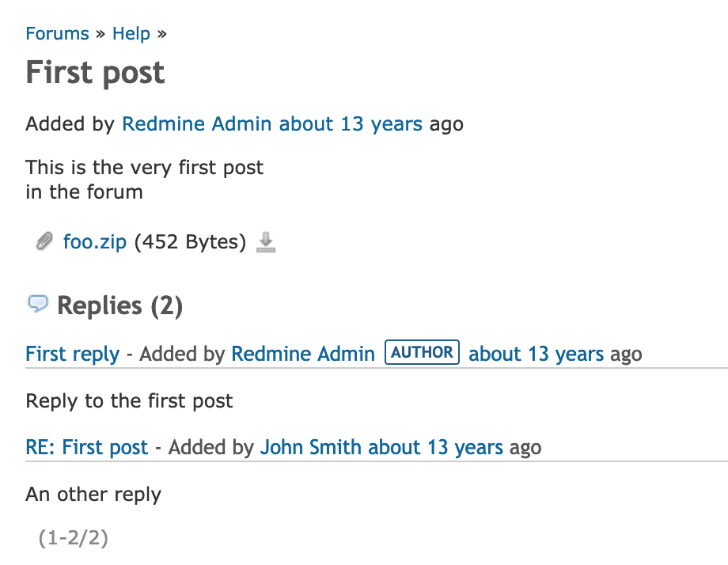Open the RE: First post reply link
728x565 pixels.
87,447
